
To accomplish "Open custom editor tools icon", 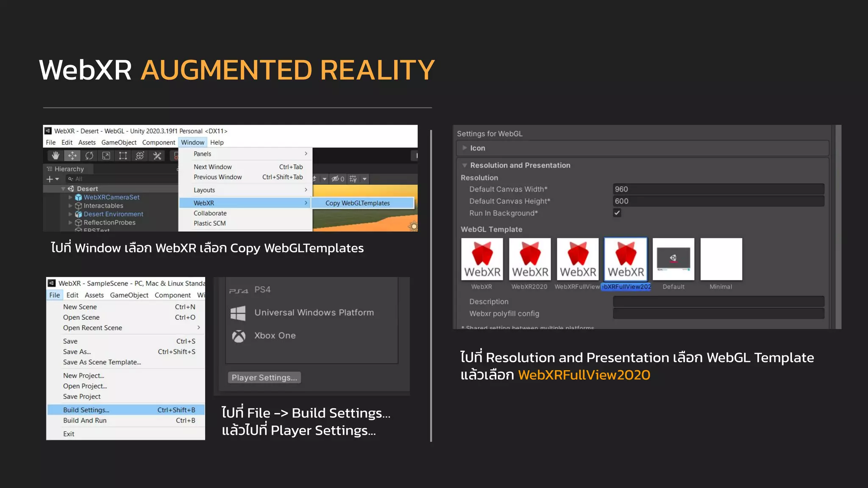I will tap(157, 156).
